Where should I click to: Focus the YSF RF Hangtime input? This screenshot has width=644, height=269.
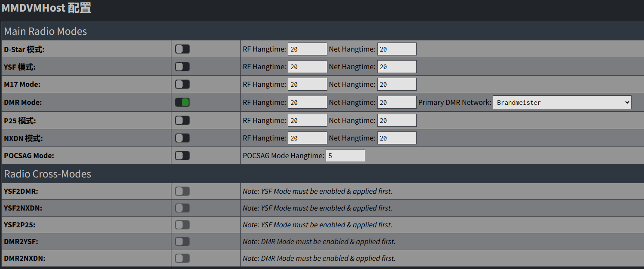[307, 67]
